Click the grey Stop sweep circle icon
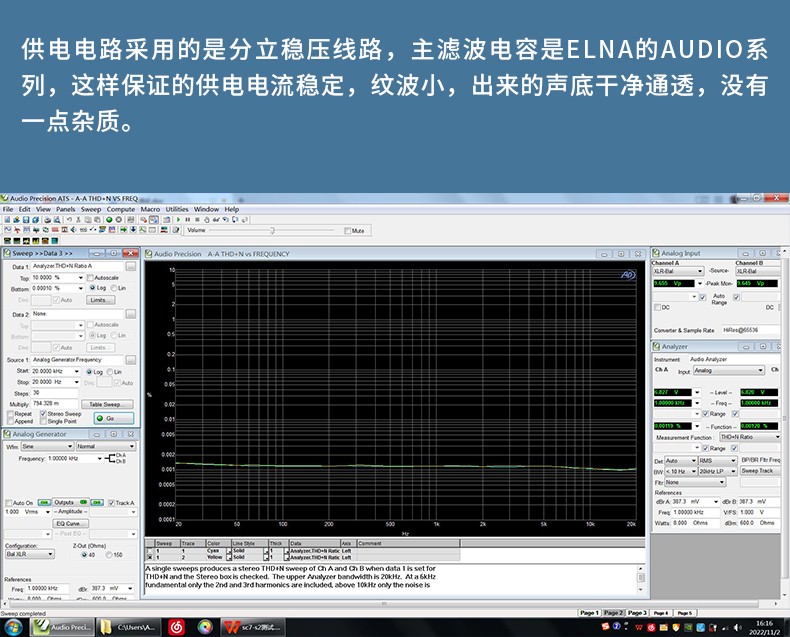The image size is (790, 637). point(119,220)
